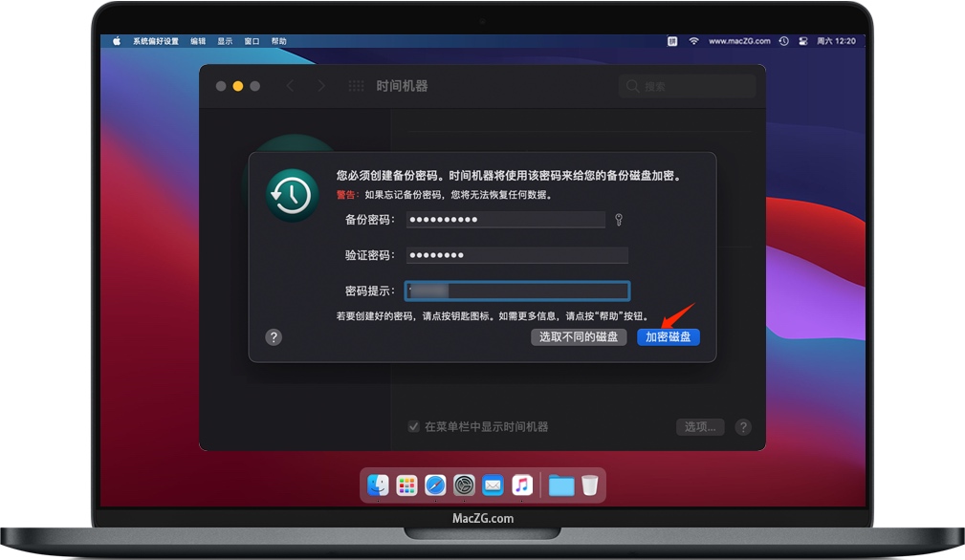Click the back navigation chevron in the toolbar
965x560 pixels.
click(290, 85)
